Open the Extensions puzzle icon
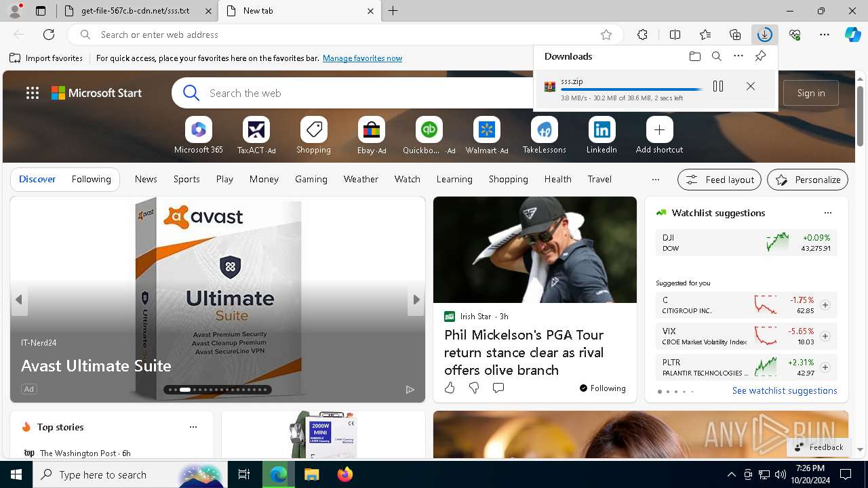 point(642,35)
